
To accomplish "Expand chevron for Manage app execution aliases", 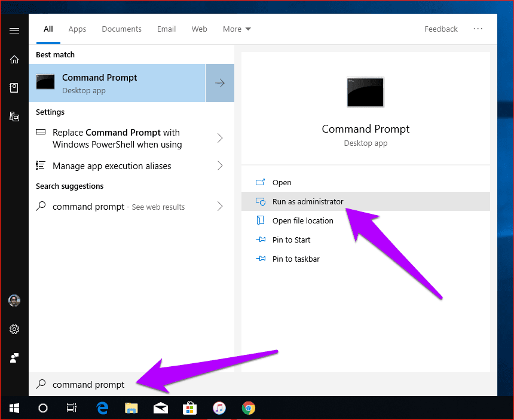I will tap(220, 165).
